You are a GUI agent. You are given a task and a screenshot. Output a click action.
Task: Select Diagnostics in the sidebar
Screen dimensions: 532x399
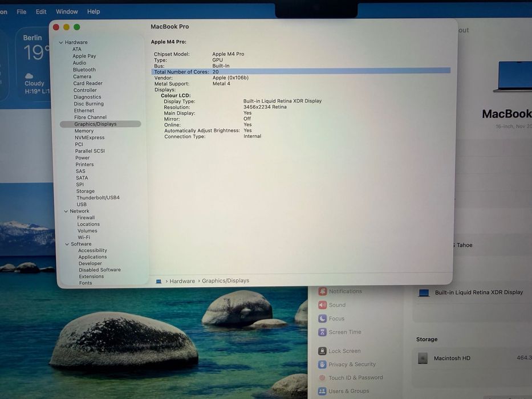point(87,97)
